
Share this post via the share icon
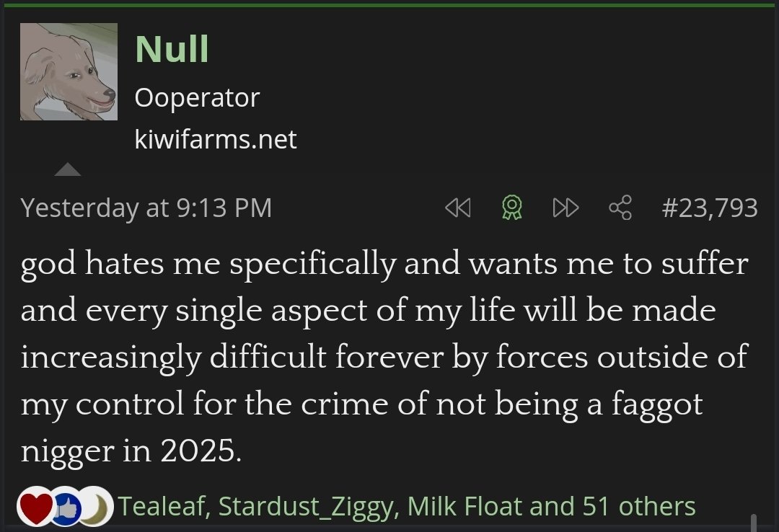point(620,208)
